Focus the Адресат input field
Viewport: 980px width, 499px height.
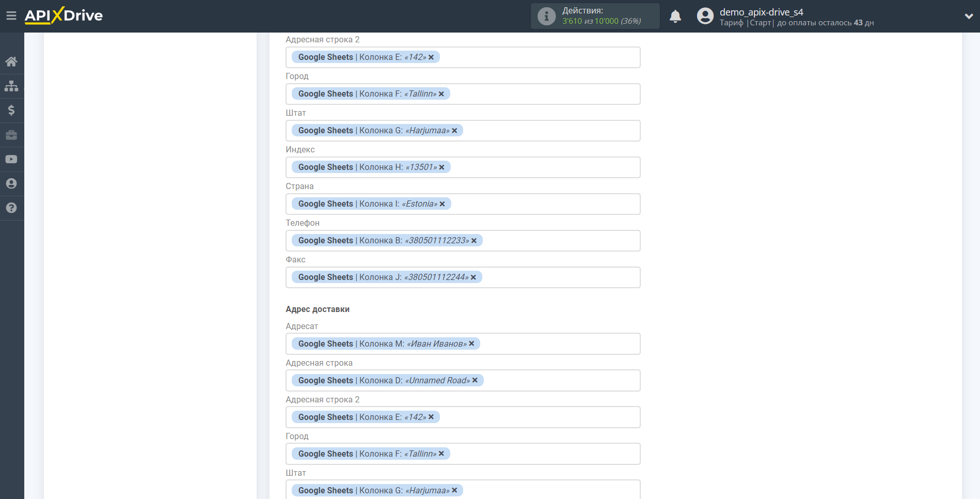click(463, 344)
